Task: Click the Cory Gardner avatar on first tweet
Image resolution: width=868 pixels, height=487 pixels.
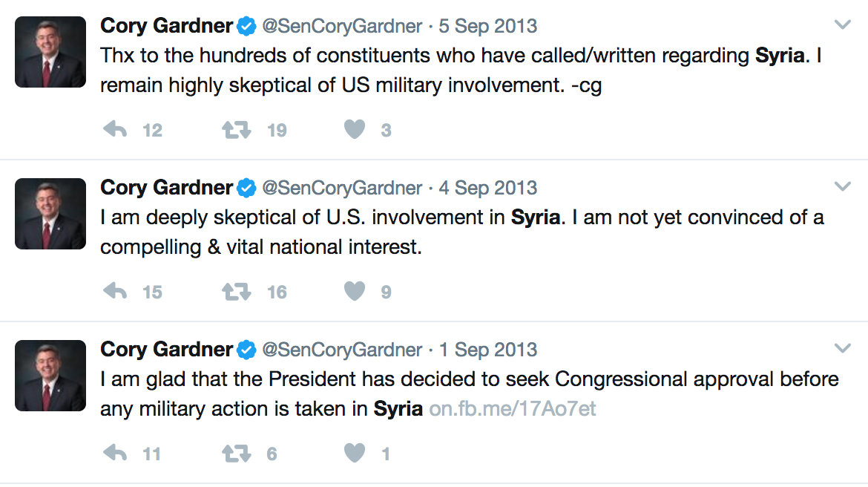Action: click(x=50, y=52)
